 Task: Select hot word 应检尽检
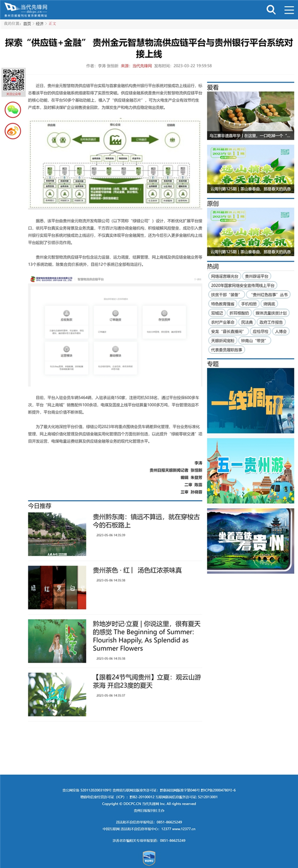click(x=261, y=331)
